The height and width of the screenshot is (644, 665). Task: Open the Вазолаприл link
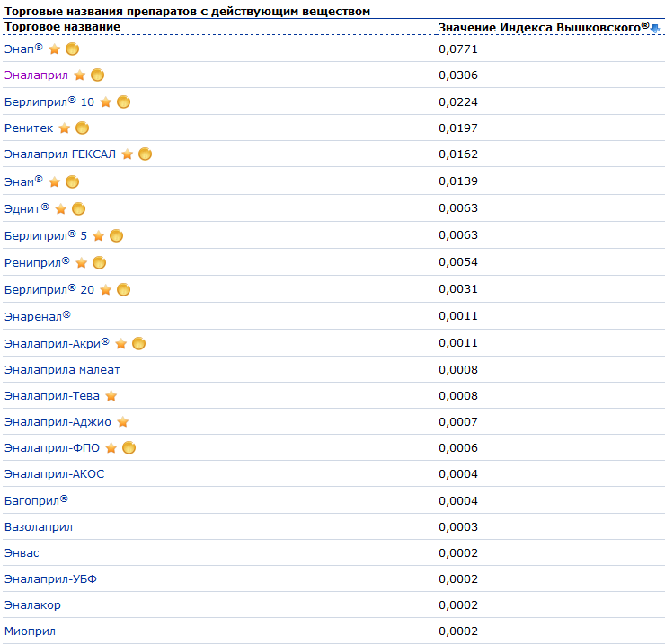coord(39,527)
